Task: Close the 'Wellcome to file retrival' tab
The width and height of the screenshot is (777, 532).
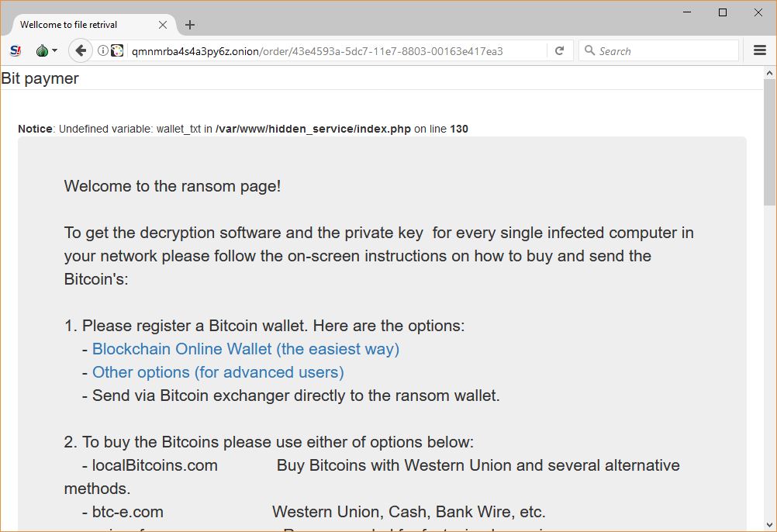Action: tap(163, 25)
